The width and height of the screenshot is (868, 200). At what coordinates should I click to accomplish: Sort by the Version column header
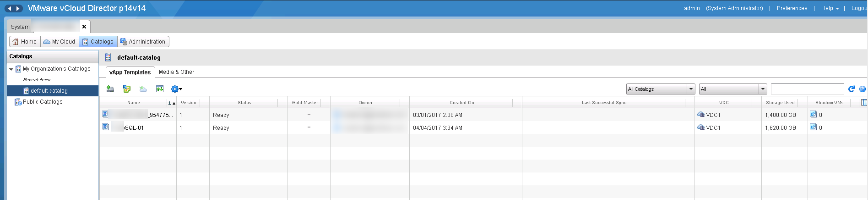189,103
